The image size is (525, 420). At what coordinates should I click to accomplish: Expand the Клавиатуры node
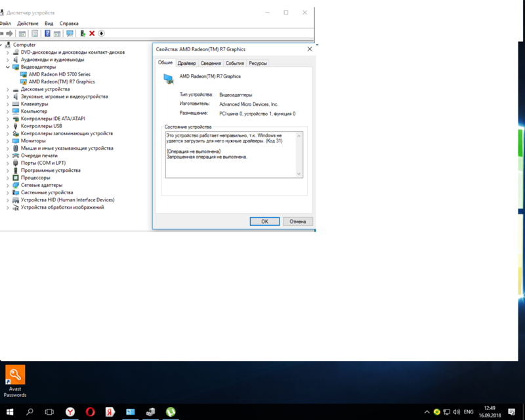pyautogui.click(x=8, y=104)
